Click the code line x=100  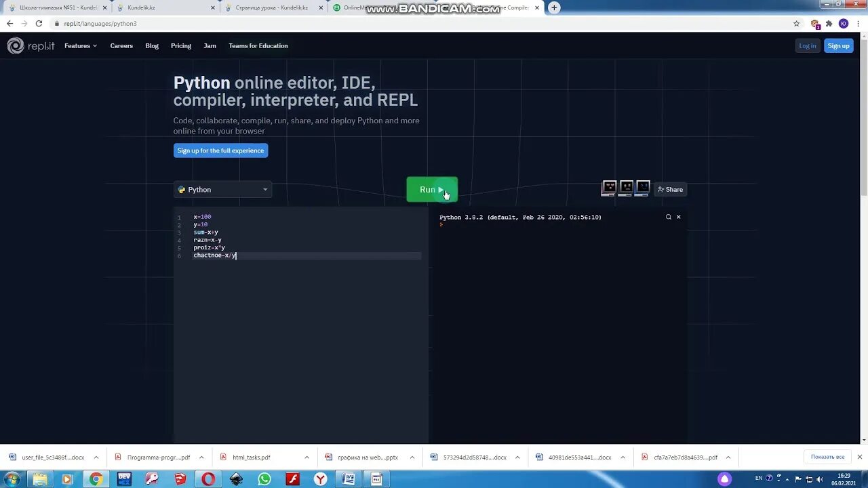(202, 217)
